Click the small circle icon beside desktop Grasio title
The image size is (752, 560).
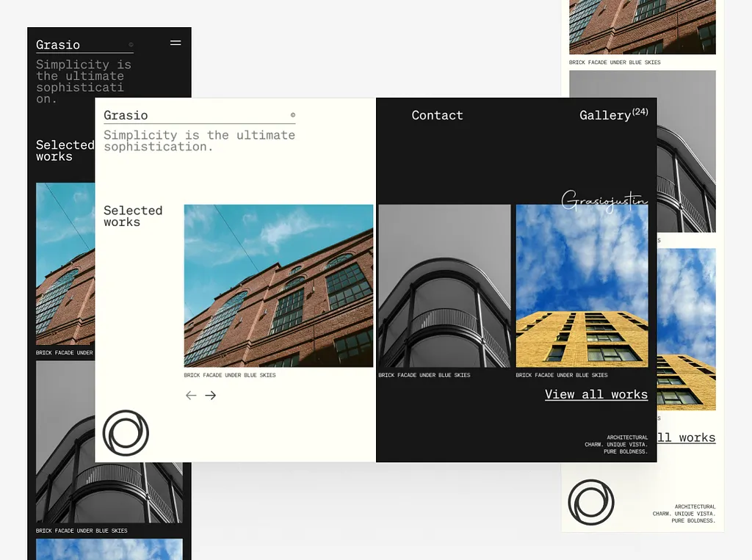[x=292, y=115]
